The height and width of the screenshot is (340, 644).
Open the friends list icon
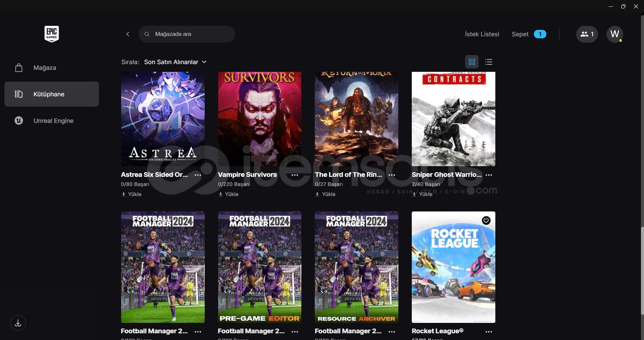587,34
